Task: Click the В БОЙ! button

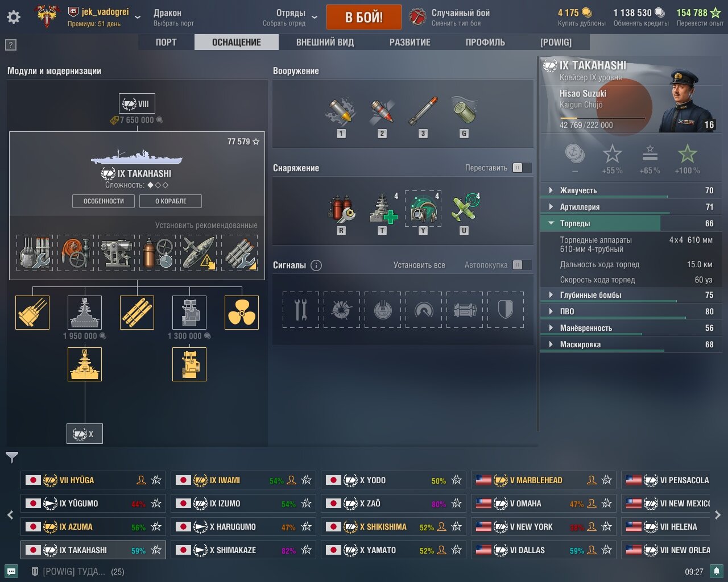Action: click(364, 17)
